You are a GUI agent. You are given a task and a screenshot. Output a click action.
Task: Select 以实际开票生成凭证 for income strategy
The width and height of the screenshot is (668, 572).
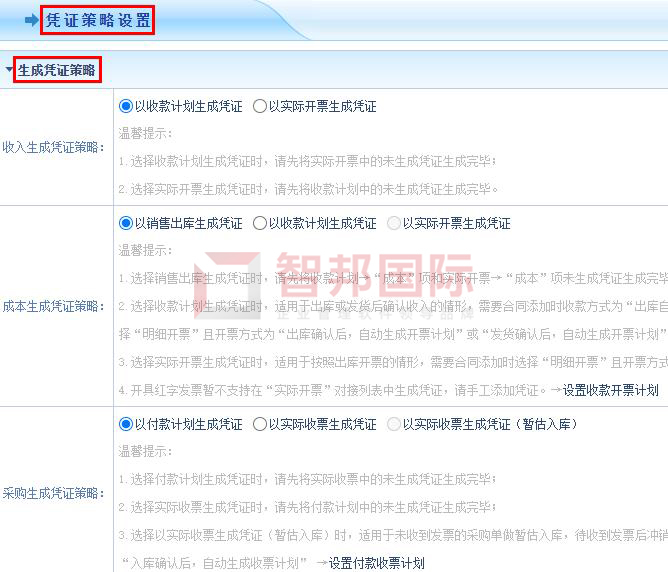(259, 106)
